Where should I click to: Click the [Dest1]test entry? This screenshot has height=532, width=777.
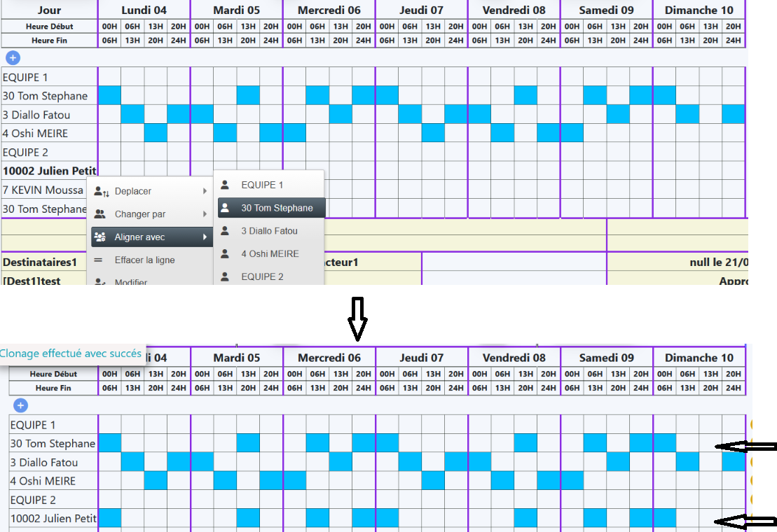[32, 281]
